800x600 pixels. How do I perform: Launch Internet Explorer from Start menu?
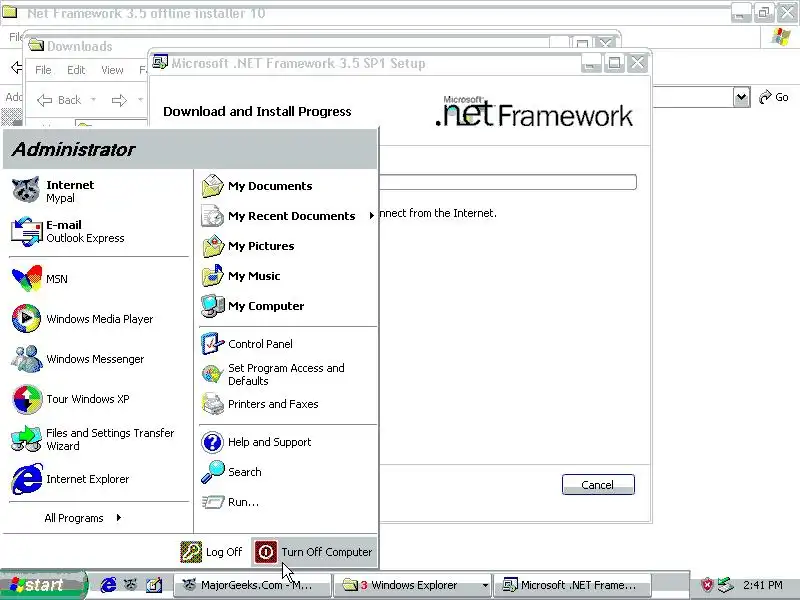coord(99,479)
